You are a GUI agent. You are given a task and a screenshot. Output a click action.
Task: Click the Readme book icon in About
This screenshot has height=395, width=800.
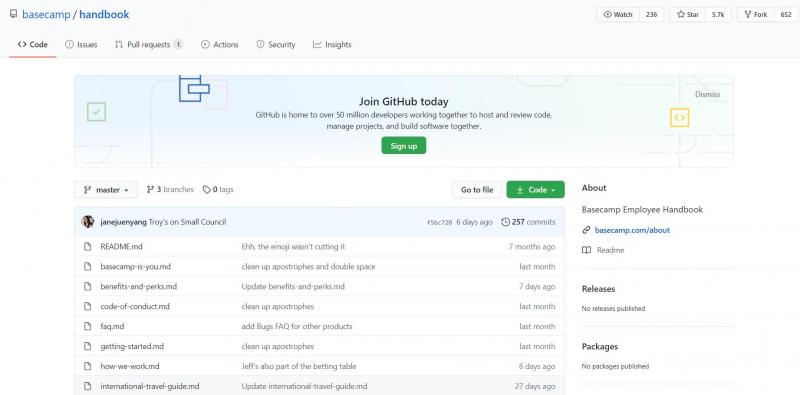[x=586, y=250]
